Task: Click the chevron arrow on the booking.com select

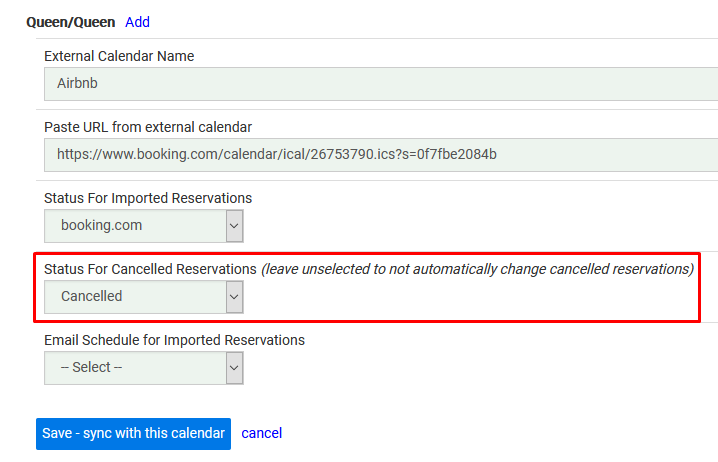Action: [234, 226]
